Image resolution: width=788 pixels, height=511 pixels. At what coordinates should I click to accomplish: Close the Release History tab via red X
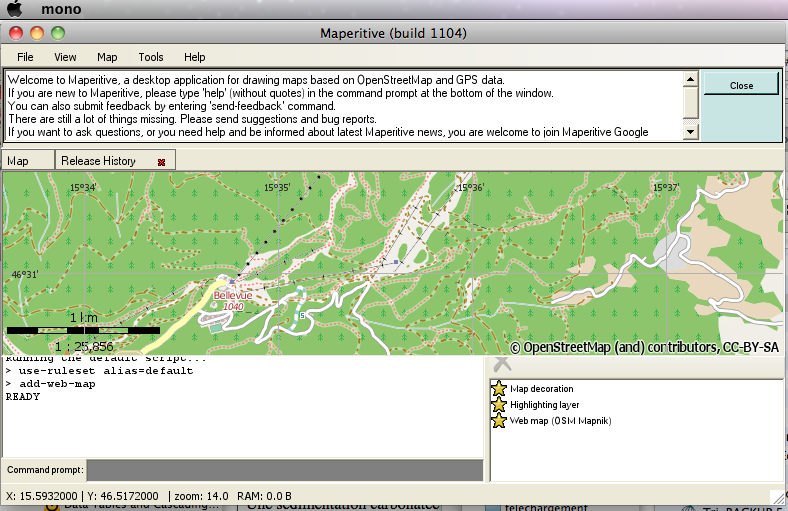pyautogui.click(x=161, y=161)
